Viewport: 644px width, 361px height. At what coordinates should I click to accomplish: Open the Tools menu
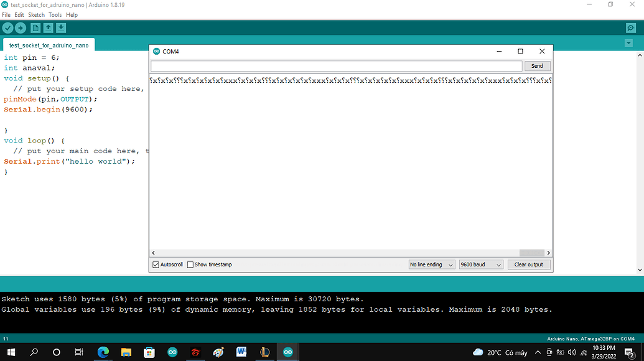[55, 15]
